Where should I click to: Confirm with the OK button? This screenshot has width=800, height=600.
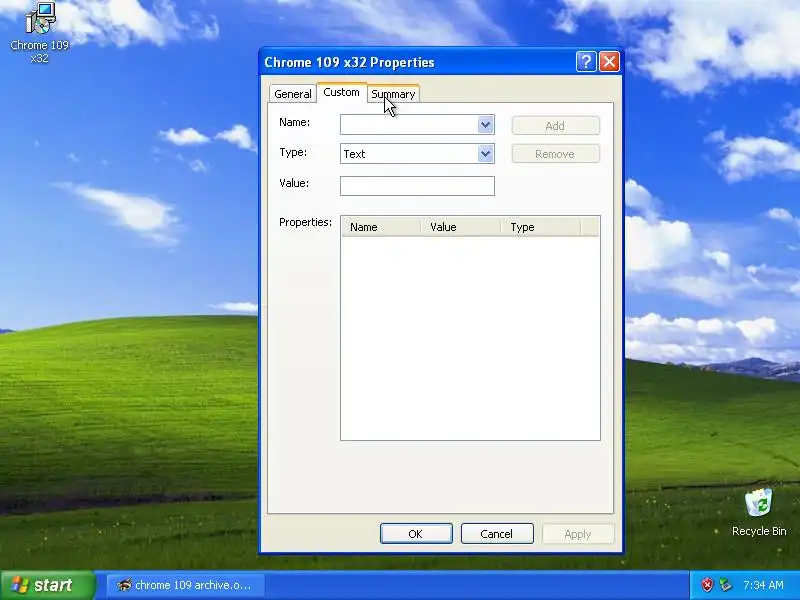tap(416, 534)
